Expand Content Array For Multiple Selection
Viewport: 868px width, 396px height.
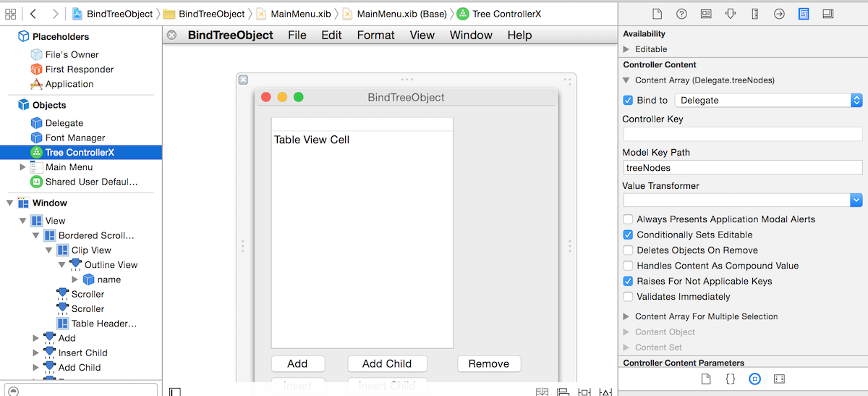click(626, 317)
